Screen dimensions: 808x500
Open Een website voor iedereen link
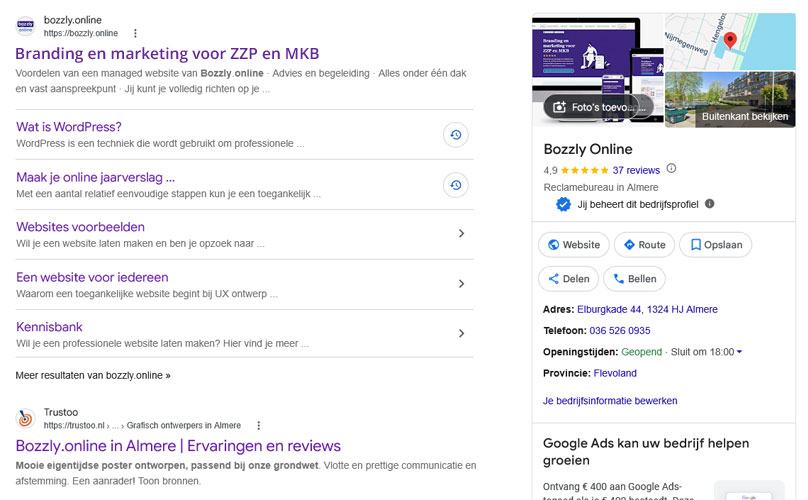92,277
